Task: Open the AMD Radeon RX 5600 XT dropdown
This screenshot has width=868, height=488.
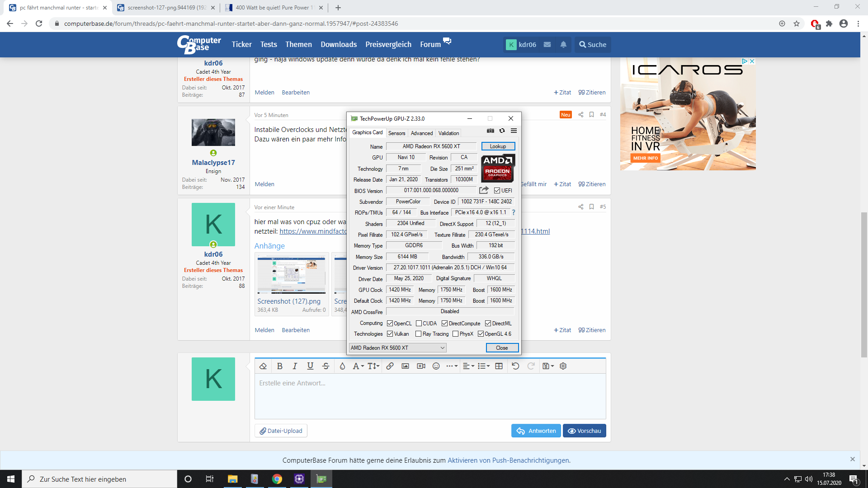Action: [398, 347]
